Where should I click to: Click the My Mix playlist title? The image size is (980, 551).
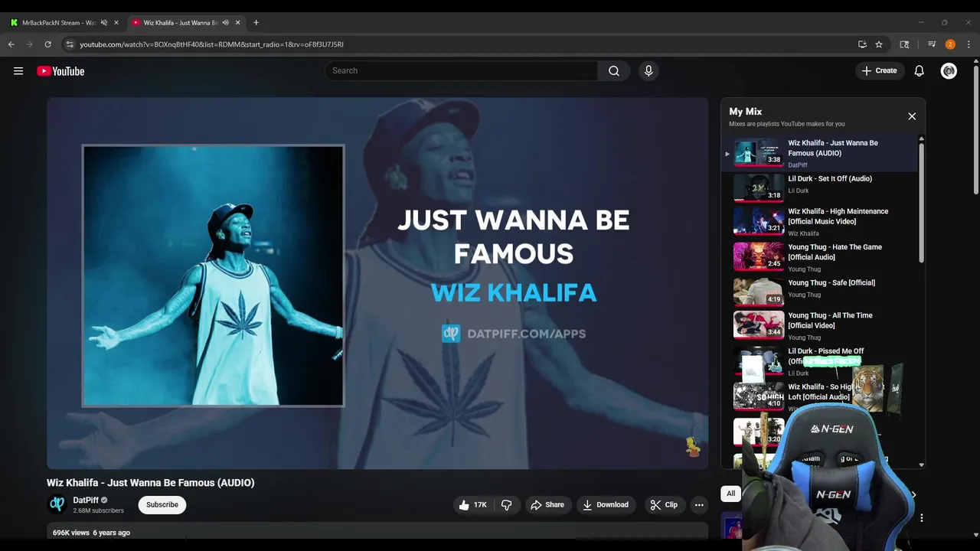pos(745,112)
